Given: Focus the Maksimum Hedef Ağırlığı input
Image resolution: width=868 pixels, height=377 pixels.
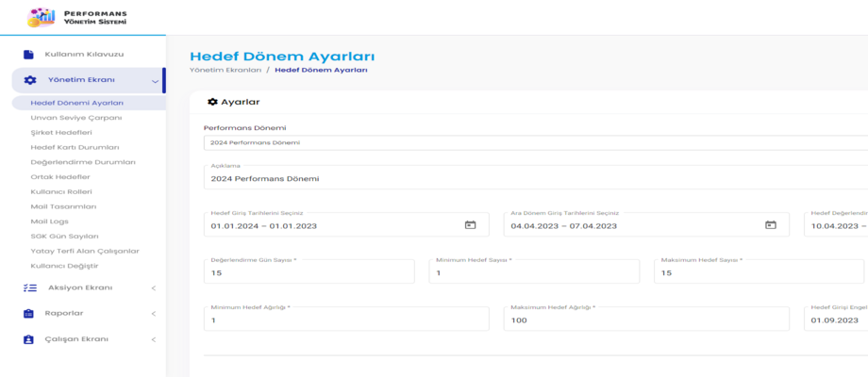Looking at the screenshot, I should click(x=646, y=320).
